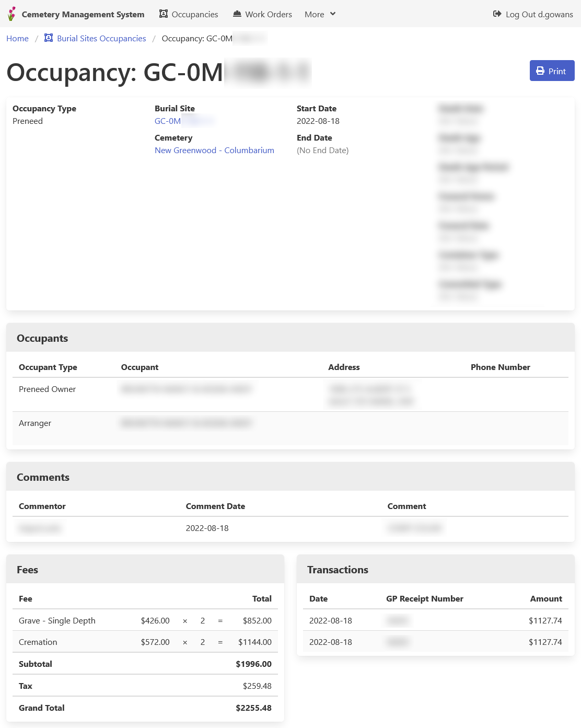Open the New Greenwood - Columbarium cemetery link

coord(214,150)
